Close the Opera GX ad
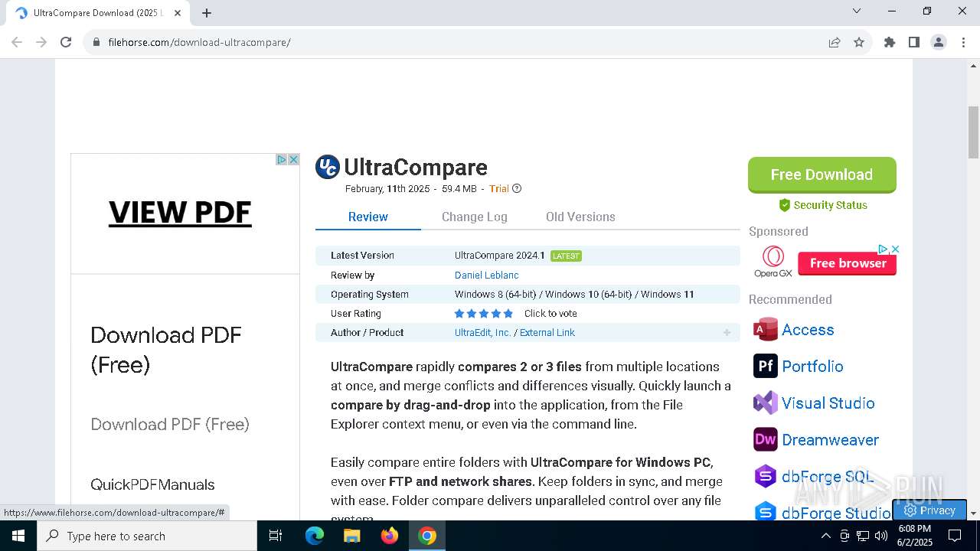This screenshot has width=980, height=551. pos(895,249)
